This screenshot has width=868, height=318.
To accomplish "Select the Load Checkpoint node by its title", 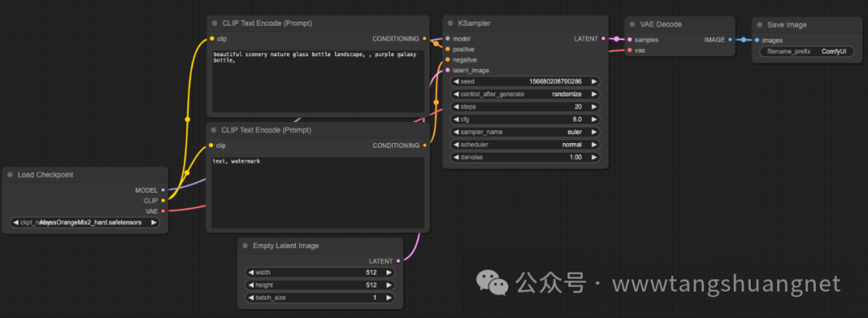I will tap(45, 175).
